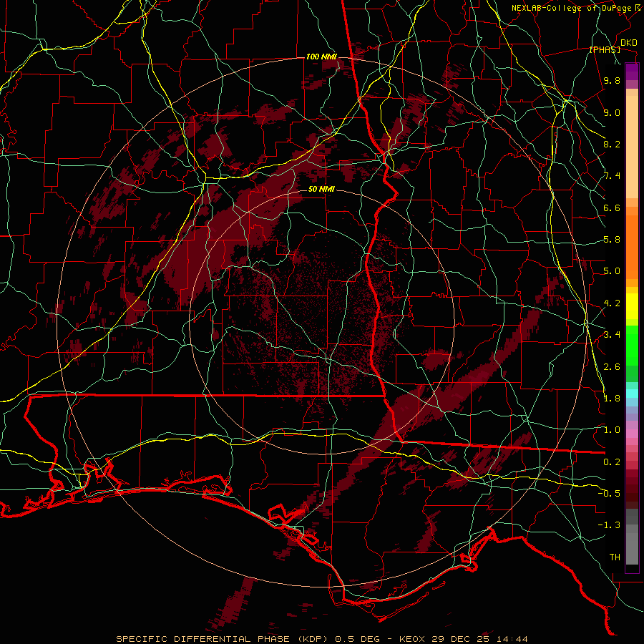Click the 8.2 value on the color scale
644x644 pixels.
[612, 144]
